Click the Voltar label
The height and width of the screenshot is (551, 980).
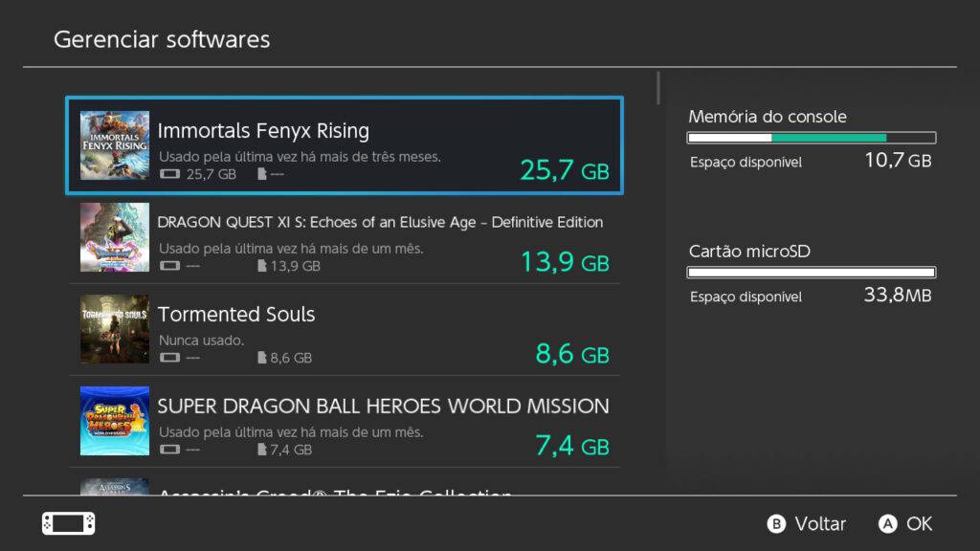tap(820, 524)
